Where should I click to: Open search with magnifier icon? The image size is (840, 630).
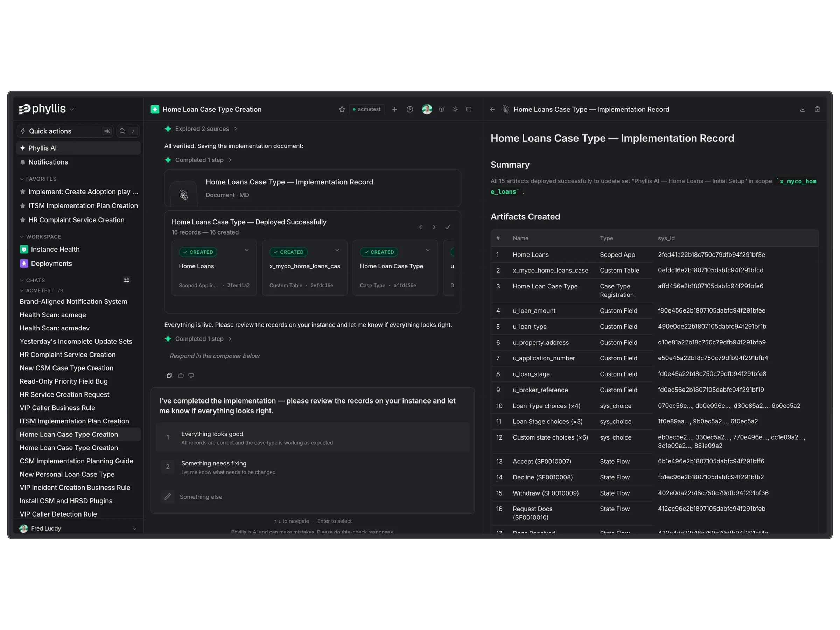[x=128, y=131]
